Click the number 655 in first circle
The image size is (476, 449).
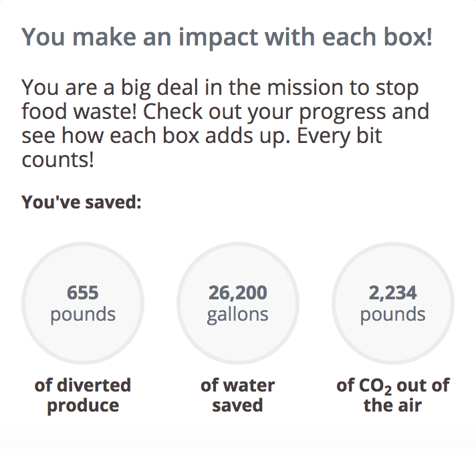83,293
